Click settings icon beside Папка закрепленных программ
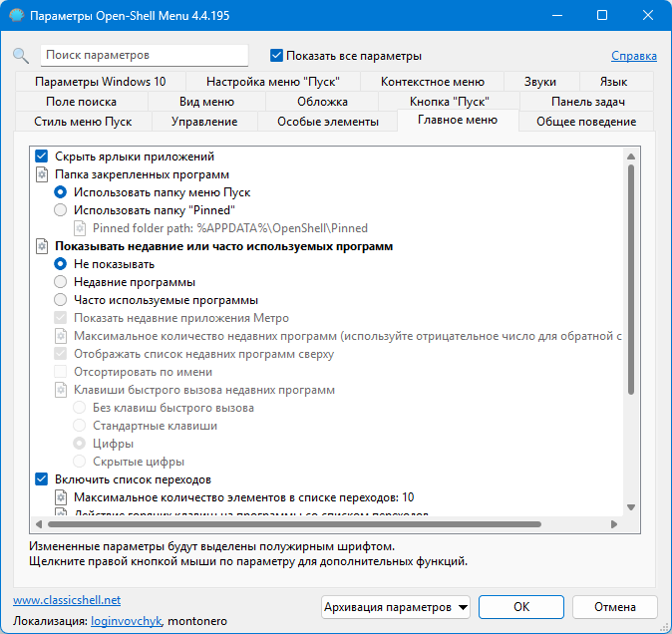This screenshot has height=634, width=672. coord(42,174)
